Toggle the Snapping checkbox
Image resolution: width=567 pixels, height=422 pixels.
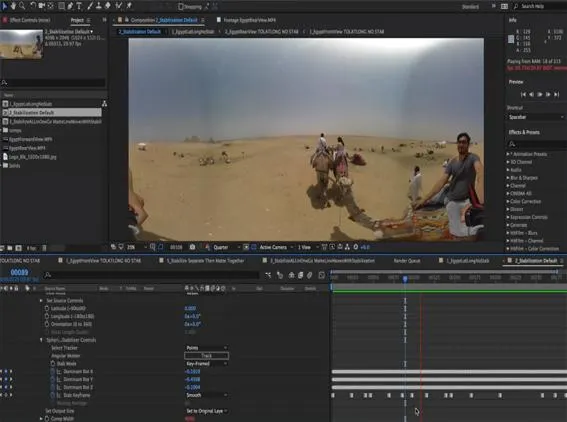[181, 7]
